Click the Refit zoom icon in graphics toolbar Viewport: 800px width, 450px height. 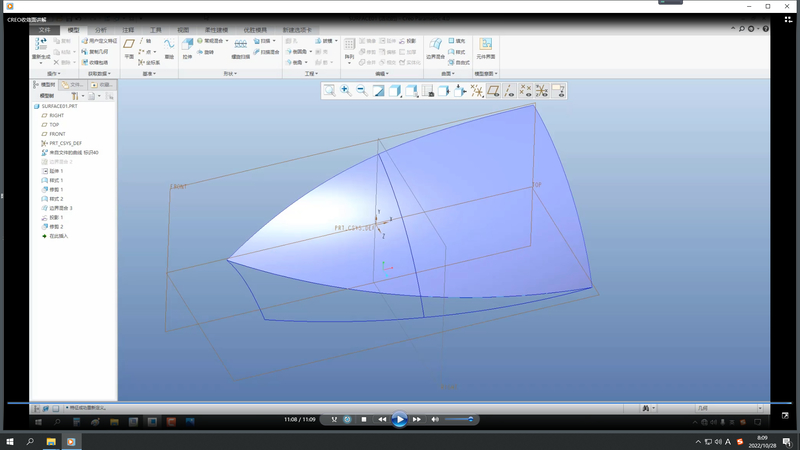tap(330, 91)
